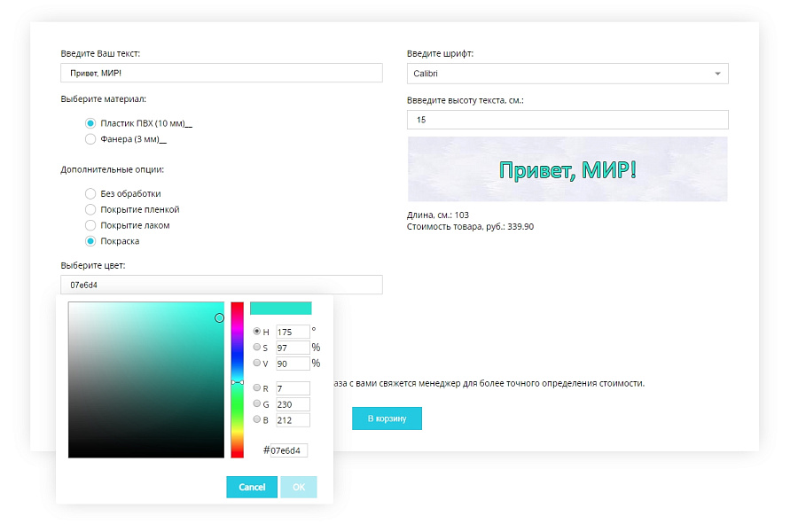The height and width of the screenshot is (532, 798).
Task: Click the text height field showing 15
Action: tap(567, 120)
